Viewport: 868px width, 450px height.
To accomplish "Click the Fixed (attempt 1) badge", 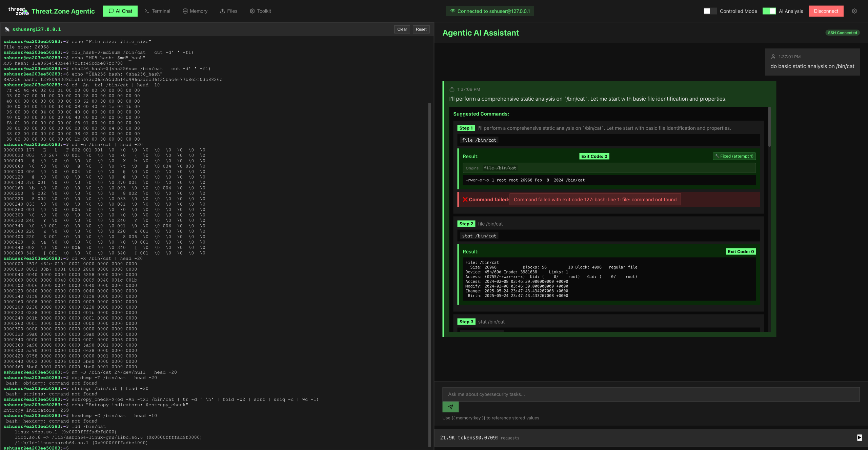I will click(x=734, y=156).
